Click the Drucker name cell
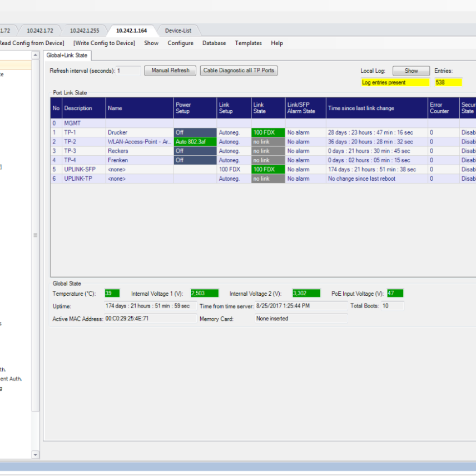Screen dimensions: 476x476 click(140, 133)
